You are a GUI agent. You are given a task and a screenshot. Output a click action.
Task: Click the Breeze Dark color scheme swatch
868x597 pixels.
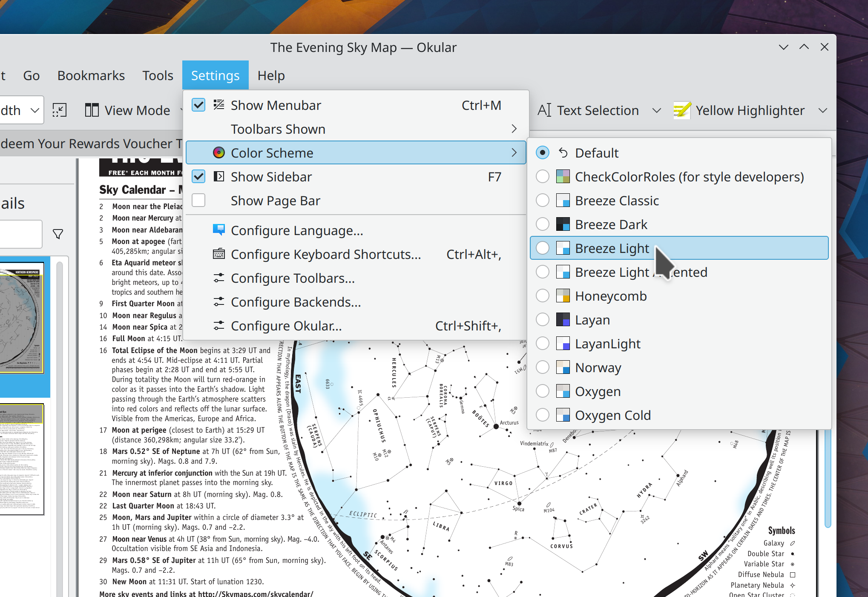pyautogui.click(x=563, y=224)
